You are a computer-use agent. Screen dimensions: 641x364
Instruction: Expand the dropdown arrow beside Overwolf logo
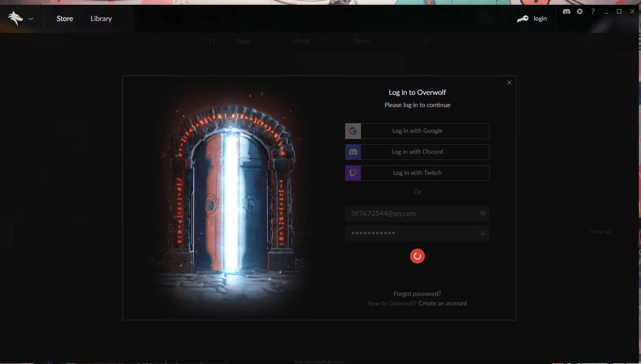point(31,19)
